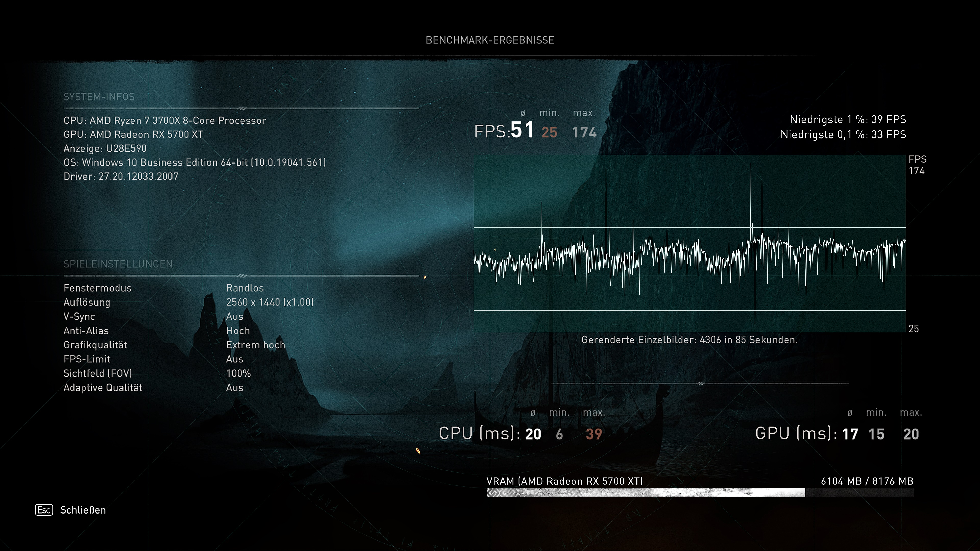Select the SPIELEINSTELLUNGEN section header
The height and width of the screenshot is (551, 980).
pos(118,264)
